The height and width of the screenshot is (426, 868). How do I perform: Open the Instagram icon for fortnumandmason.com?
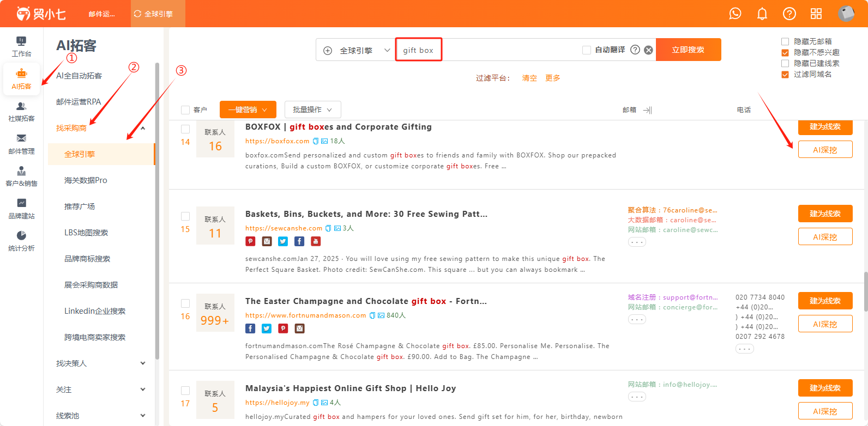coord(299,328)
